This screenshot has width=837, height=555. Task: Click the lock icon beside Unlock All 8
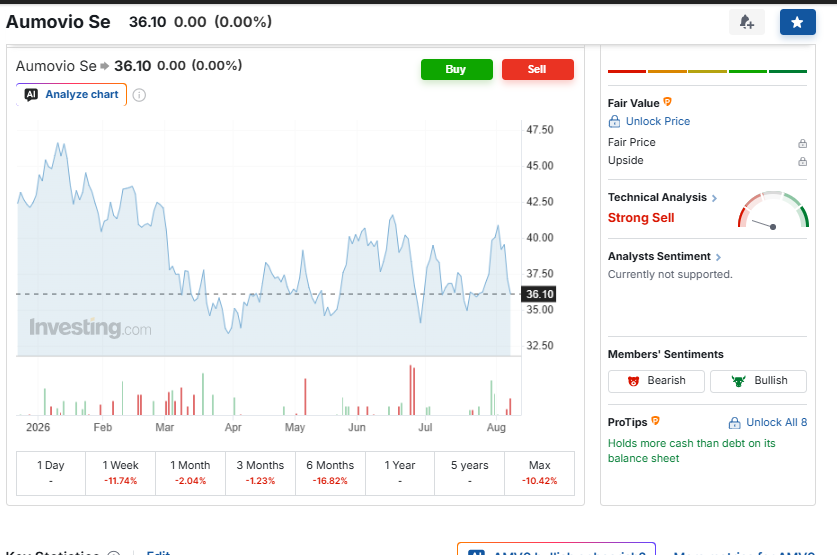(735, 423)
